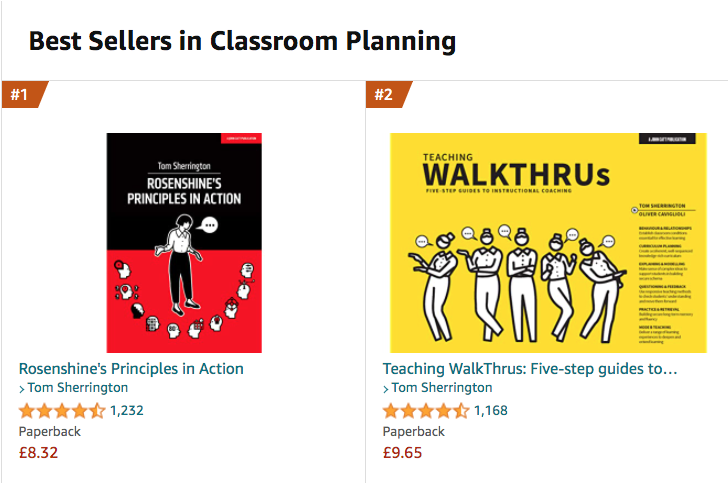Open Rosenshine's Principles in Action book cover
The height and width of the screenshot is (483, 728).
(183, 243)
